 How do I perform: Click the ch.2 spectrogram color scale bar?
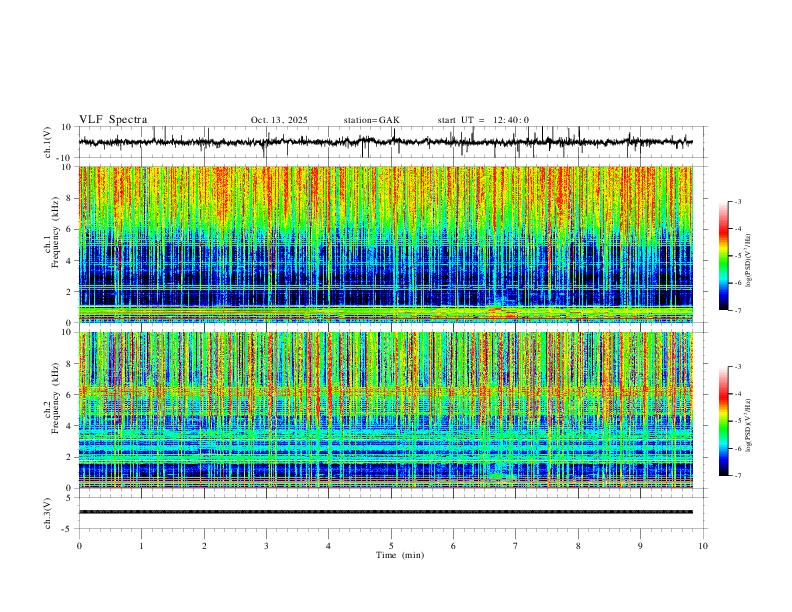(x=723, y=421)
